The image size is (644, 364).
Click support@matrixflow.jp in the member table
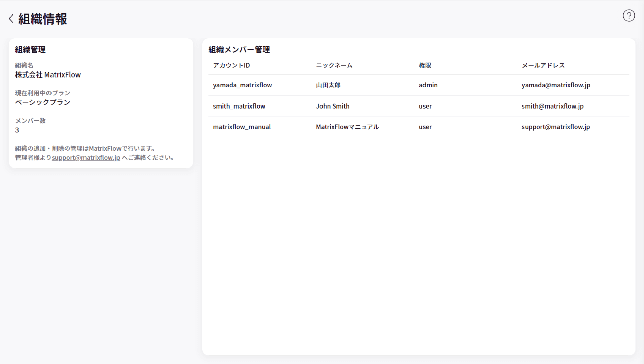pyautogui.click(x=556, y=127)
